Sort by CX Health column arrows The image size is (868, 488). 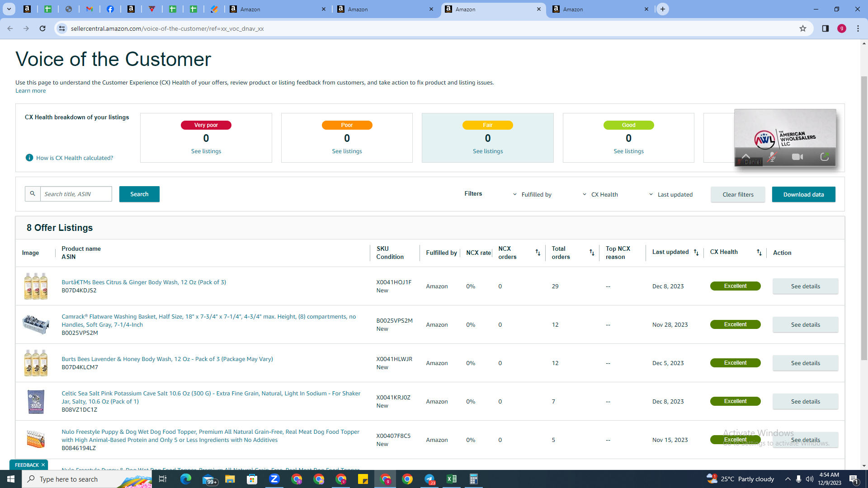[759, 253]
